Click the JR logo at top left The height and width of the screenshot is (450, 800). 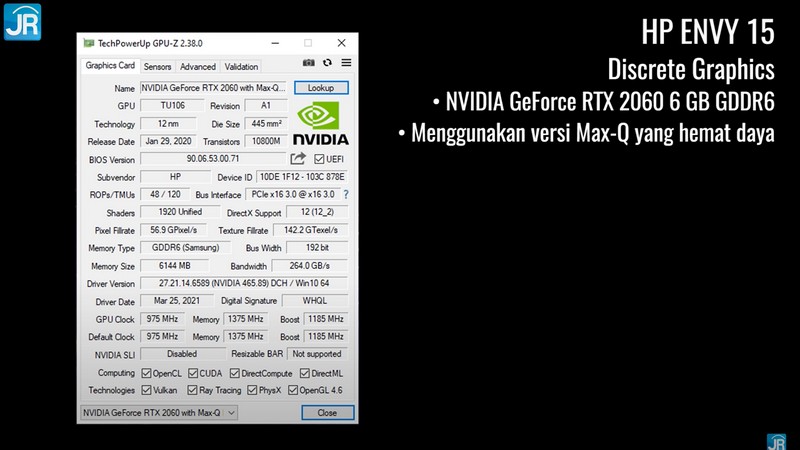[x=22, y=22]
